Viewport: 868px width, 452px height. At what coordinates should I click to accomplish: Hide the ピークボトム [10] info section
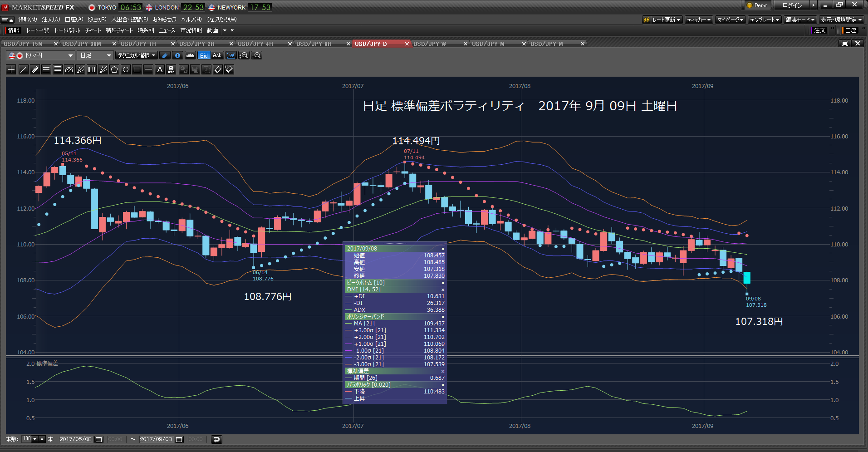click(443, 283)
